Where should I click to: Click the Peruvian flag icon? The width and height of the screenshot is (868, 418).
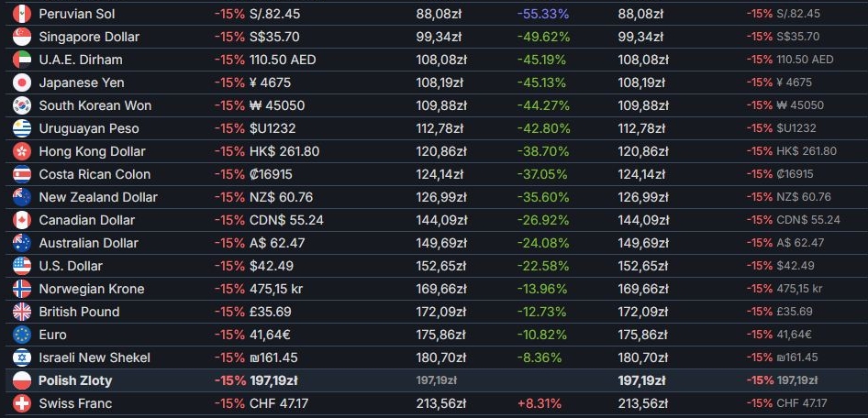(x=23, y=14)
